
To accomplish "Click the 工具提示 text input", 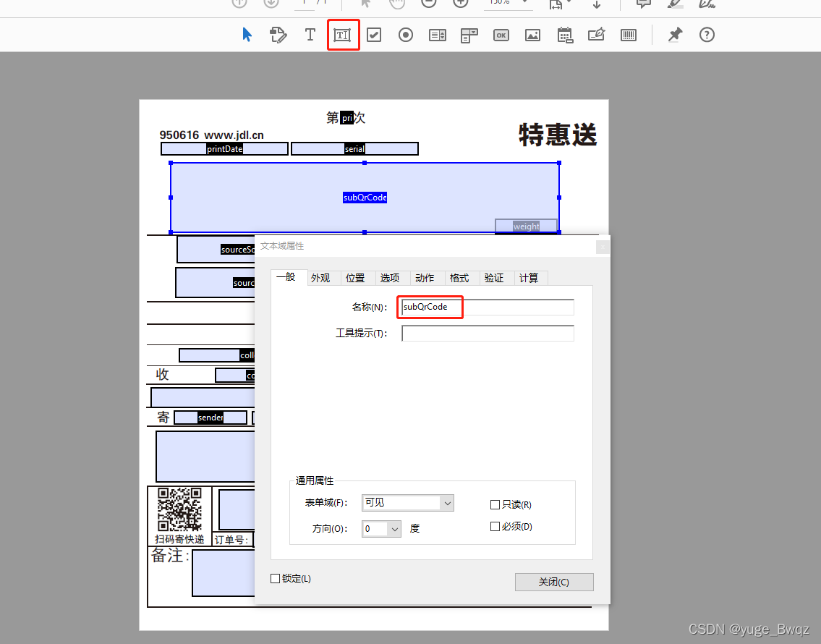I will click(488, 334).
